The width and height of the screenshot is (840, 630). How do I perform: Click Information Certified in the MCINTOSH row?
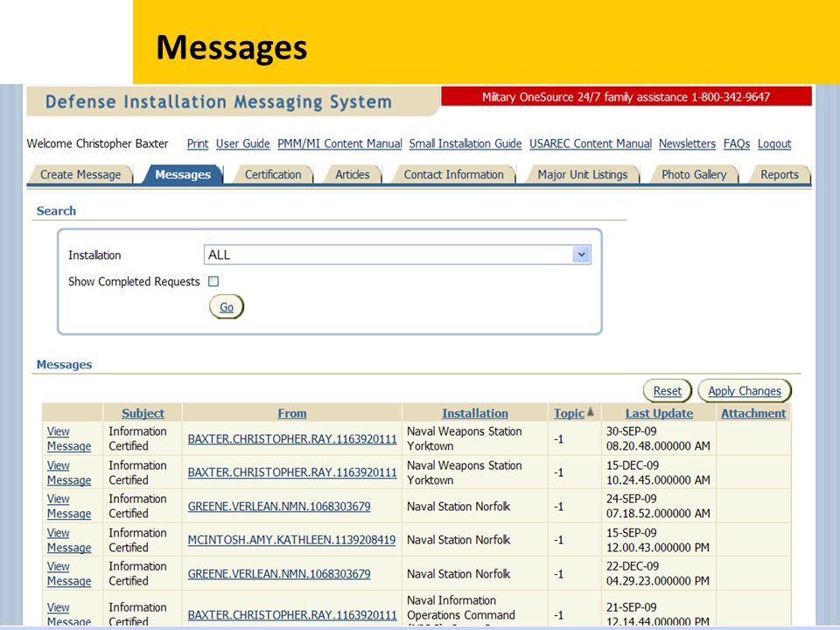137,540
